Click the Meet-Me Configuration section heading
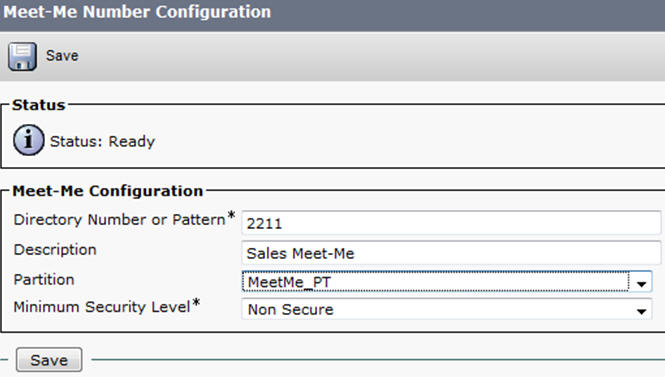Screen dimensions: 665x377 coord(108,191)
